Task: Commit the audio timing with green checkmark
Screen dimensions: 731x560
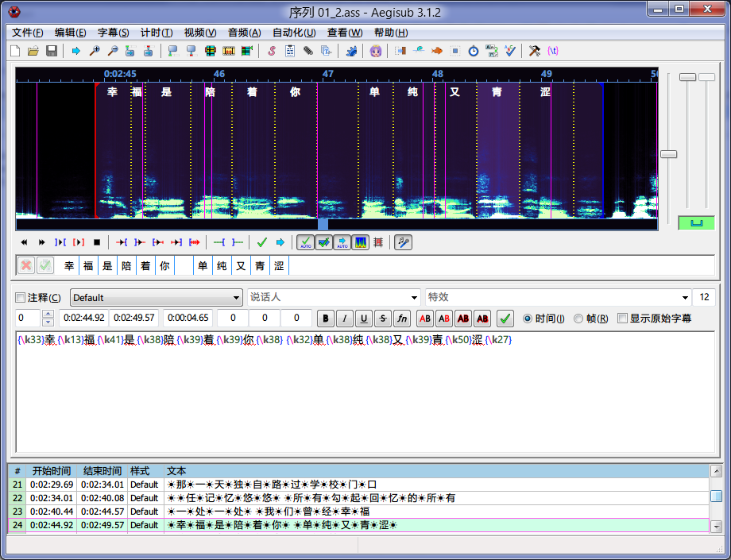Action: coord(262,242)
